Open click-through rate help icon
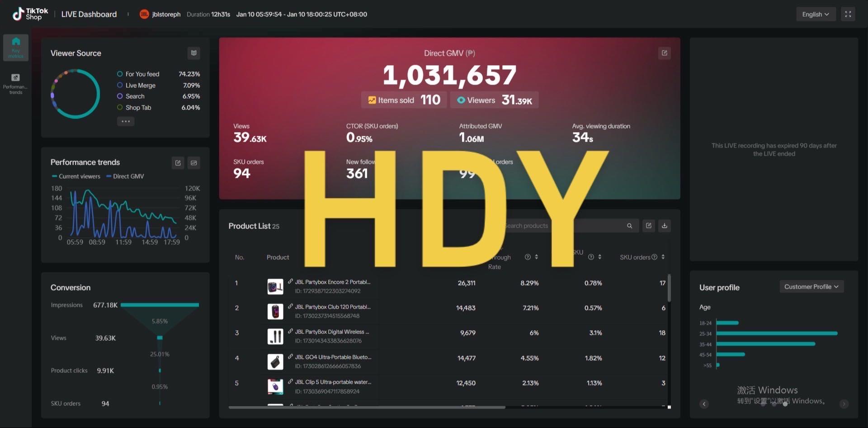 [528, 257]
